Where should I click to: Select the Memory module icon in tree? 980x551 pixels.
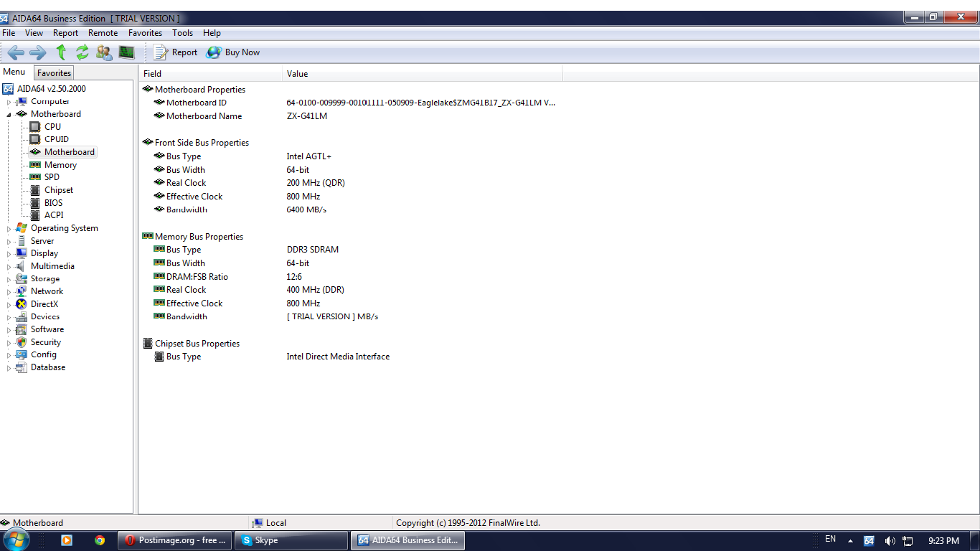coord(35,165)
